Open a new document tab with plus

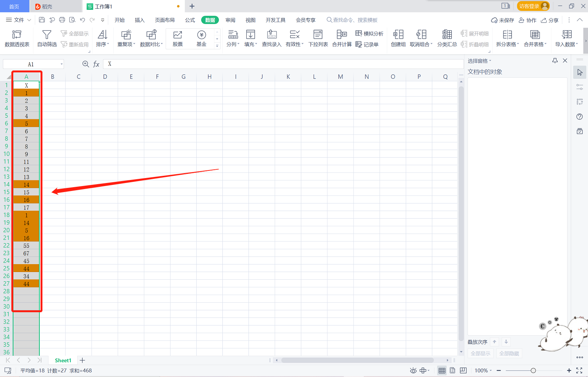pyautogui.click(x=192, y=6)
